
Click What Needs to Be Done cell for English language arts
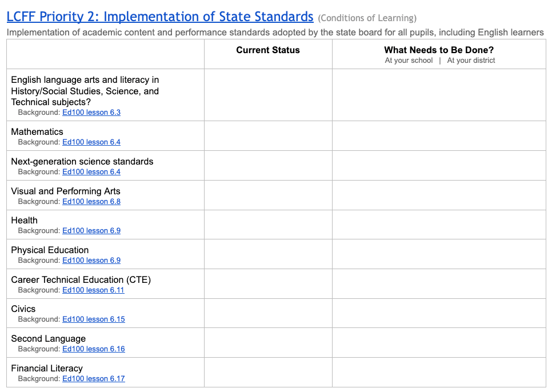[439, 95]
